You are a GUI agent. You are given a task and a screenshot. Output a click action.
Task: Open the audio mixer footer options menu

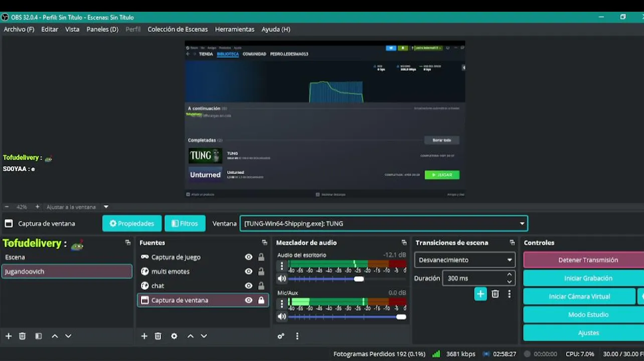click(x=297, y=336)
